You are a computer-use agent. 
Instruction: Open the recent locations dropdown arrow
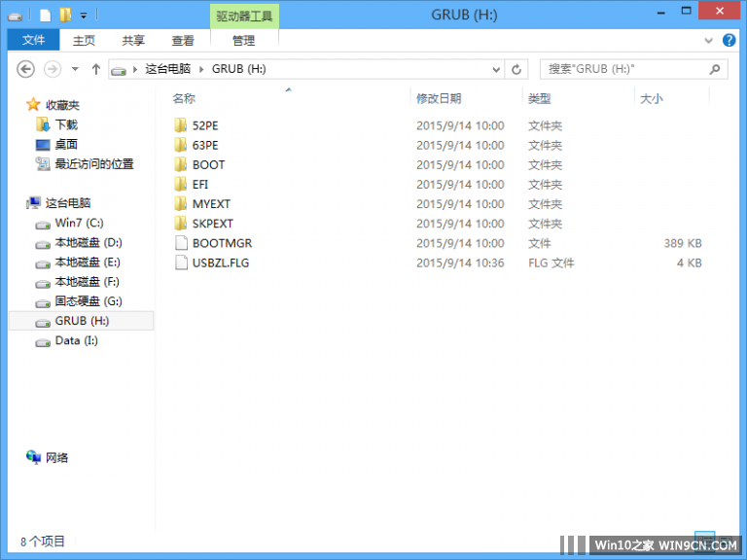(x=75, y=69)
